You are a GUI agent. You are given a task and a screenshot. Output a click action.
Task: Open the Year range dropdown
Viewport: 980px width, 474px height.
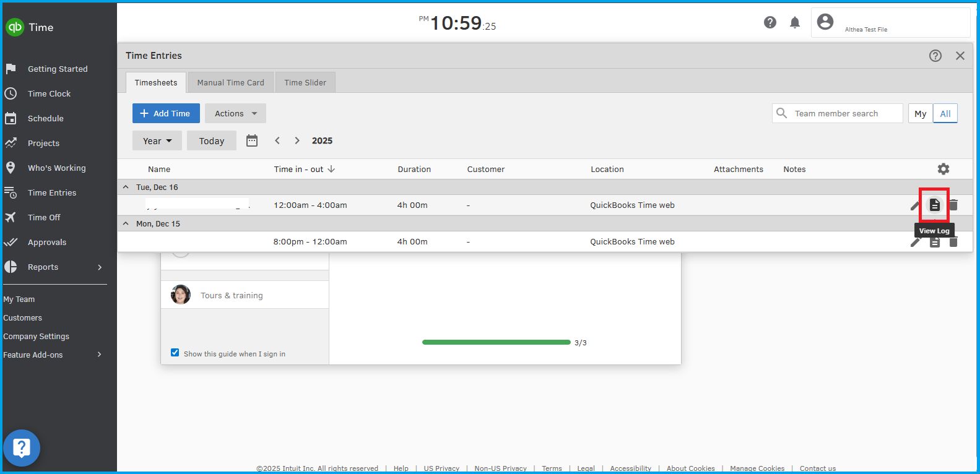coord(157,140)
